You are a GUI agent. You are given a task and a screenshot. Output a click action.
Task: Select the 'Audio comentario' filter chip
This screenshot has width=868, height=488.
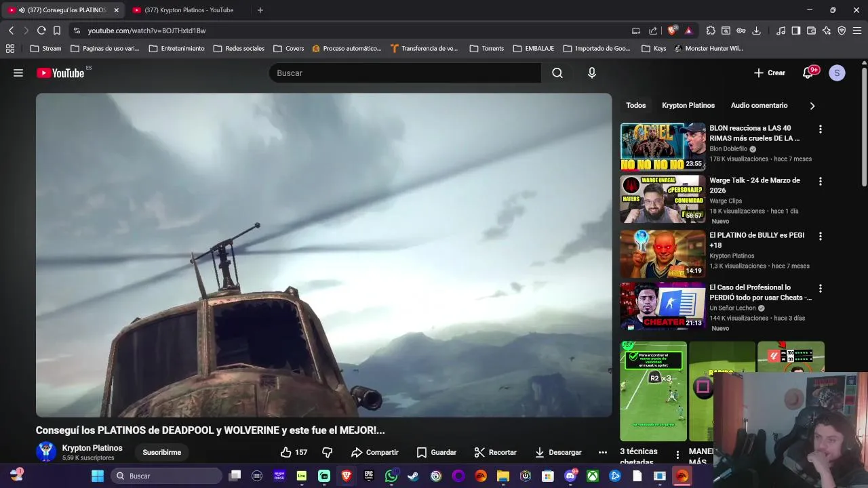[759, 106]
